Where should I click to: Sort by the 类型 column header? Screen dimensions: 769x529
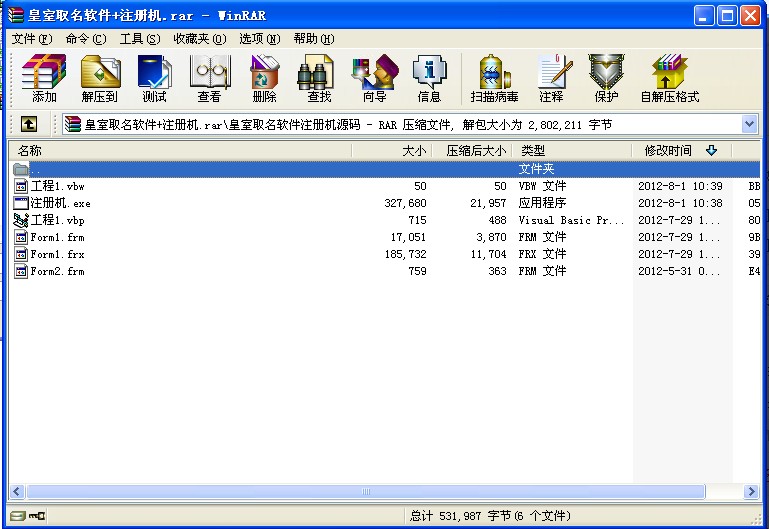(572, 151)
